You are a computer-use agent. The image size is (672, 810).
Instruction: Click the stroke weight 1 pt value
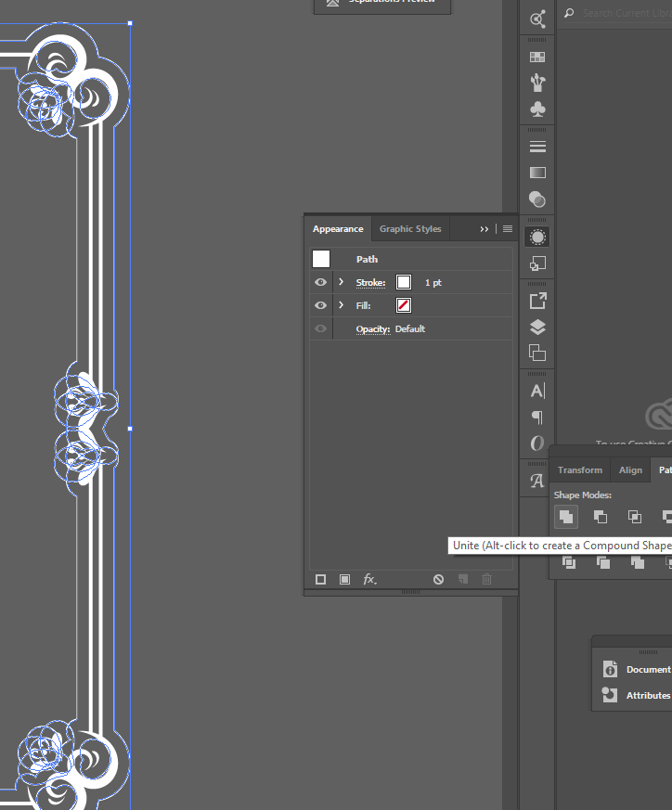tap(433, 283)
